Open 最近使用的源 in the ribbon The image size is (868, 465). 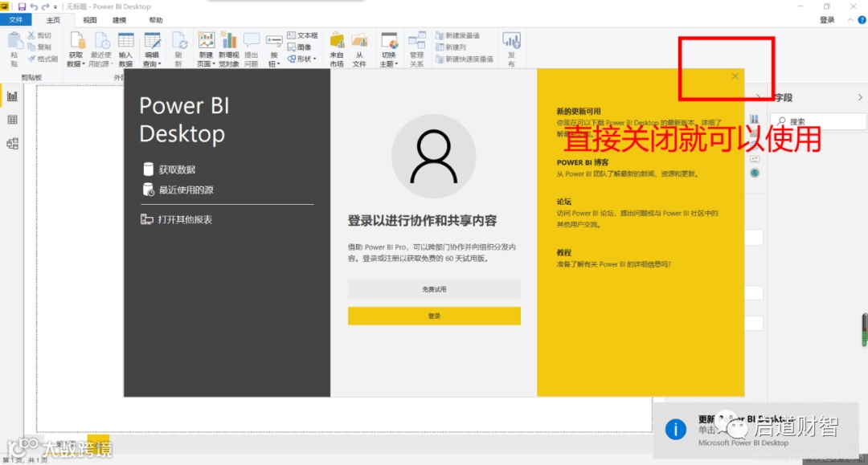tap(100, 49)
